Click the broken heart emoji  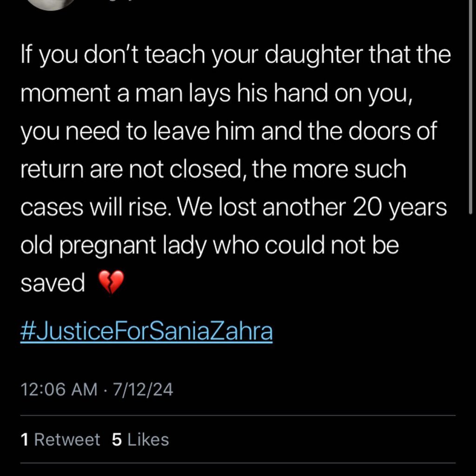112,282
